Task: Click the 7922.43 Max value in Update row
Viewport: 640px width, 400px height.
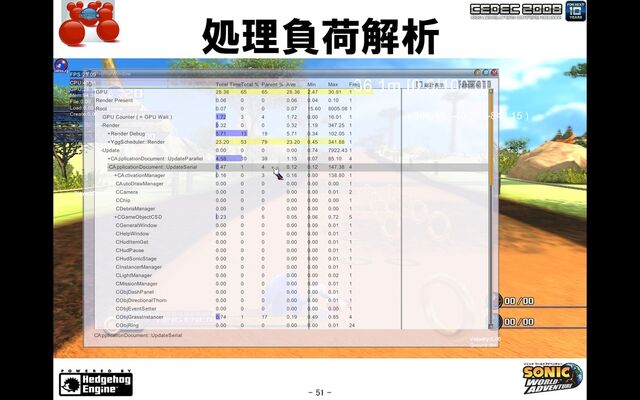Action: click(x=337, y=151)
